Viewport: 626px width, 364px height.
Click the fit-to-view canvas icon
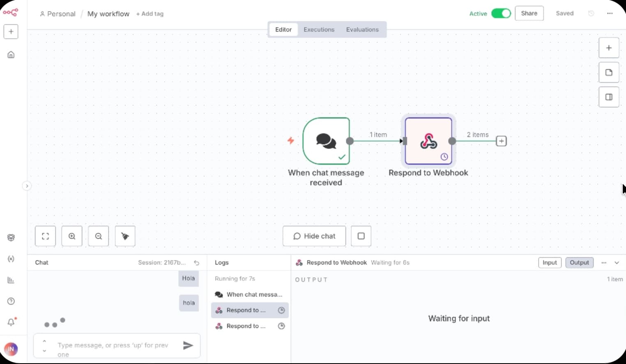[x=46, y=236]
